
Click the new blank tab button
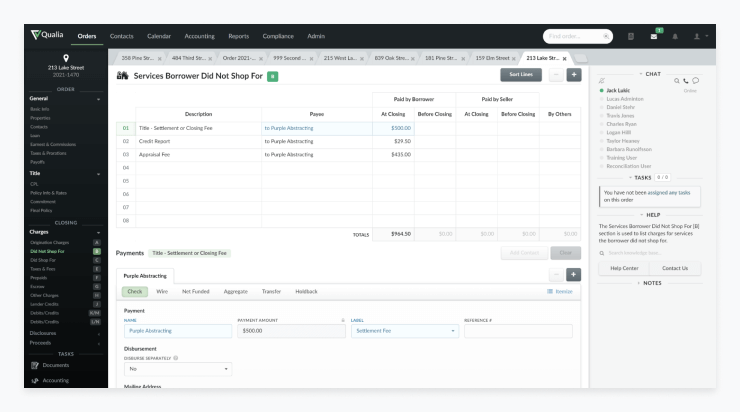tap(581, 58)
